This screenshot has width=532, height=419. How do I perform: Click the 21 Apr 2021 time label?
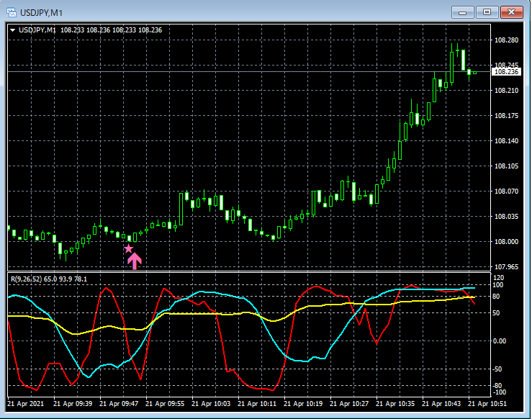point(26,404)
